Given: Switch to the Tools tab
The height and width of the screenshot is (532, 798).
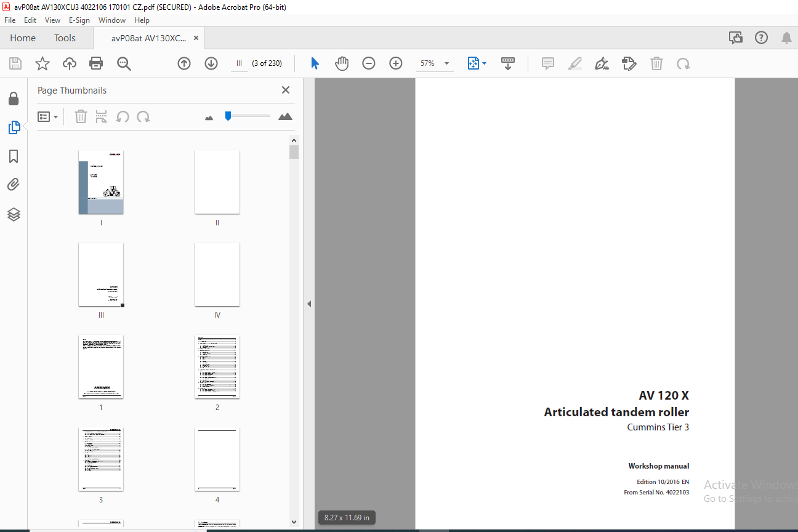Looking at the screenshot, I should tap(65, 38).
